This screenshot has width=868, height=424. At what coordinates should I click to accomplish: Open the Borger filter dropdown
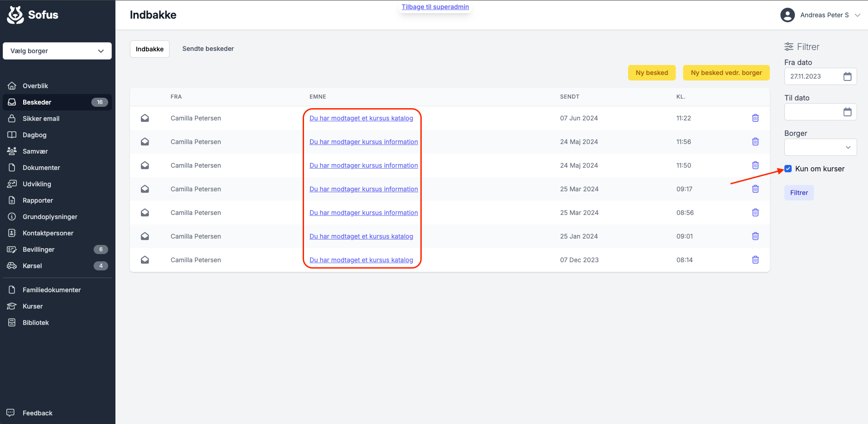pos(820,147)
